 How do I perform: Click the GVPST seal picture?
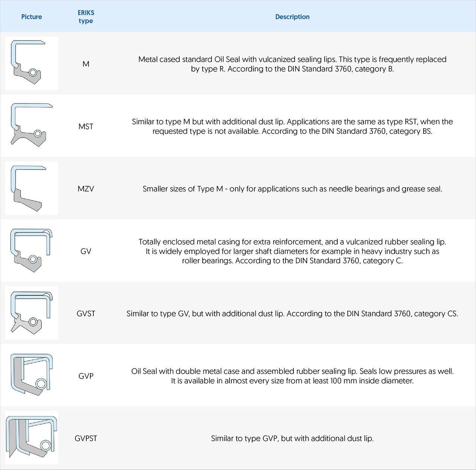[31, 438]
